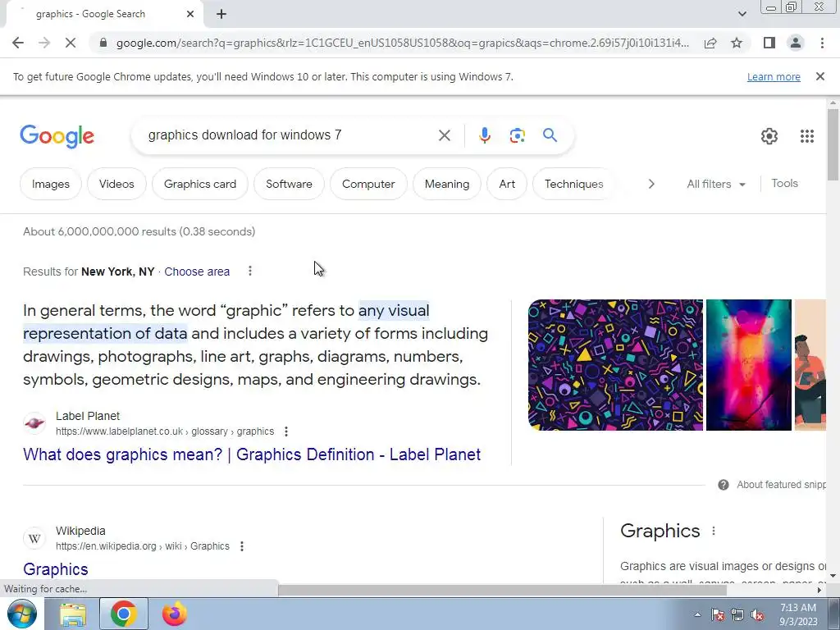
Task: Open File Explorer from the taskbar
Action: click(73, 614)
